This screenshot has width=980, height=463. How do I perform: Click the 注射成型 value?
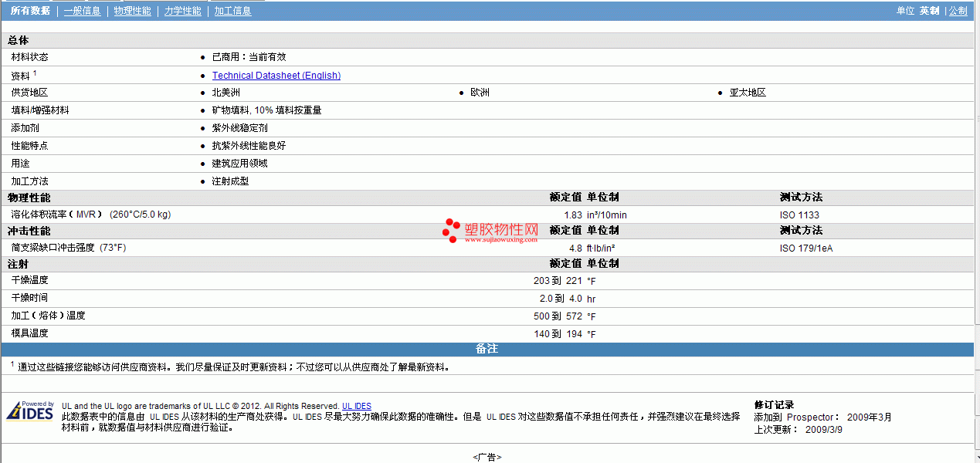click(231, 181)
